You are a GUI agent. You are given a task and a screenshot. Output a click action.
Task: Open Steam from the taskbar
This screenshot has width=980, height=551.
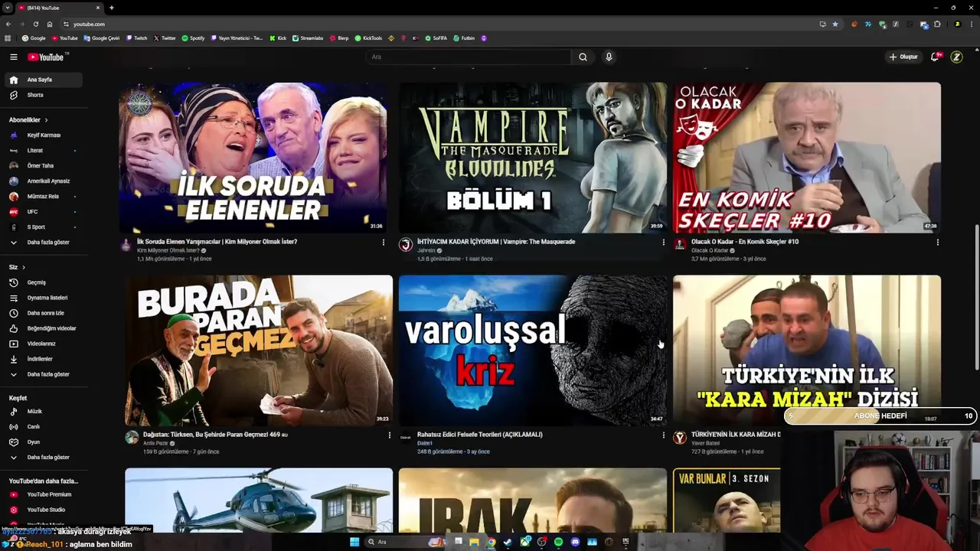coord(508,542)
